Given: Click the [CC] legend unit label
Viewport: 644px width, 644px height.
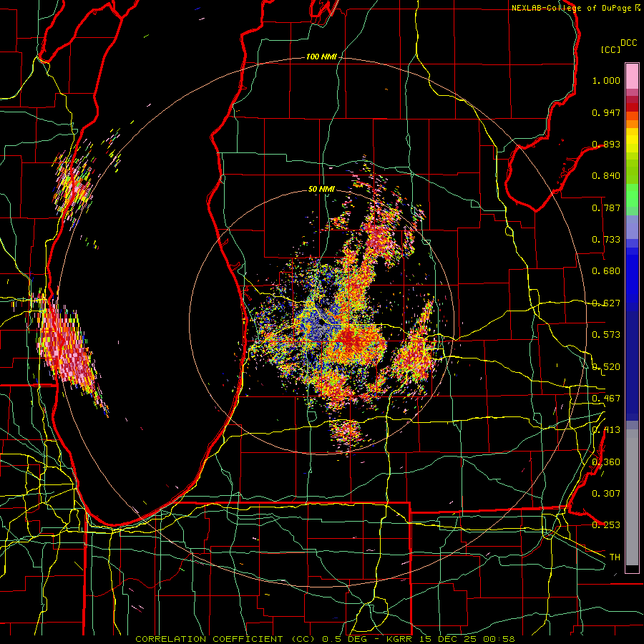Looking at the screenshot, I should pyautogui.click(x=611, y=49).
